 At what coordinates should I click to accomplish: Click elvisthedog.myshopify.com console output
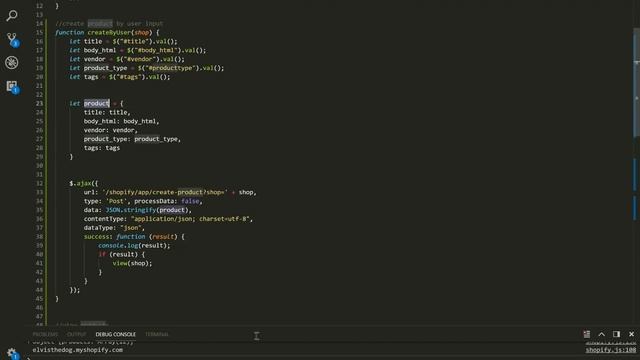click(x=78, y=350)
